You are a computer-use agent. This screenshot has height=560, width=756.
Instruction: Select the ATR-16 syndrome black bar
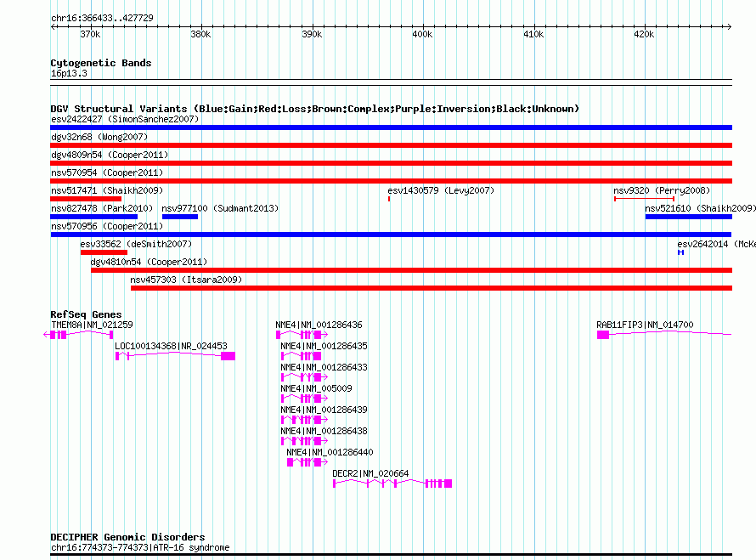pos(391,555)
